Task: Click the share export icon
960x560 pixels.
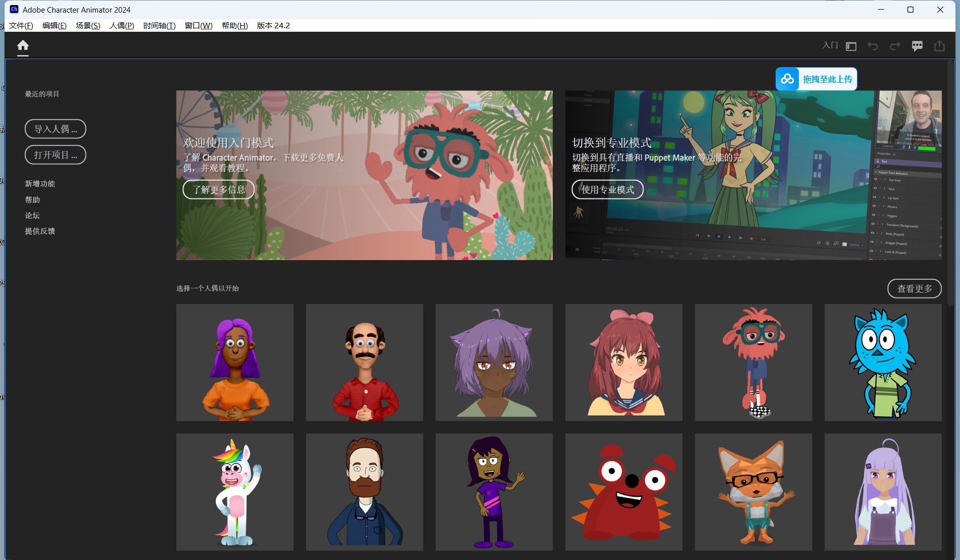Action: pyautogui.click(x=939, y=46)
